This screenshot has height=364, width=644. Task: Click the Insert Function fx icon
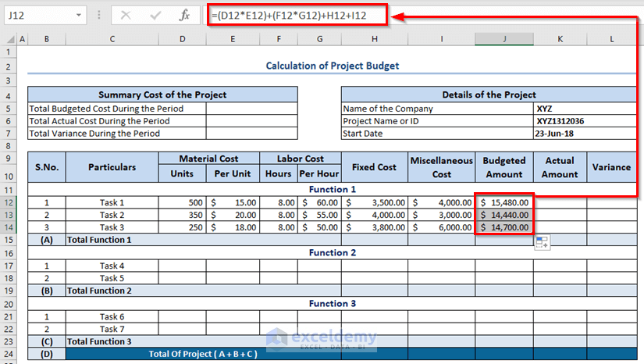click(184, 15)
